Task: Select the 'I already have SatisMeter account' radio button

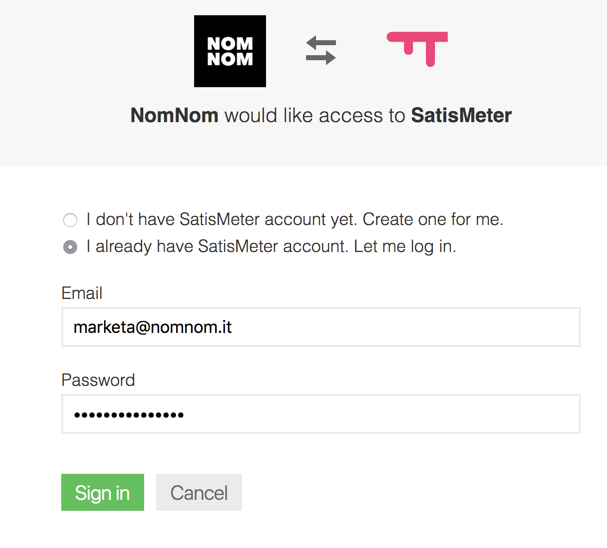Action: [70, 247]
